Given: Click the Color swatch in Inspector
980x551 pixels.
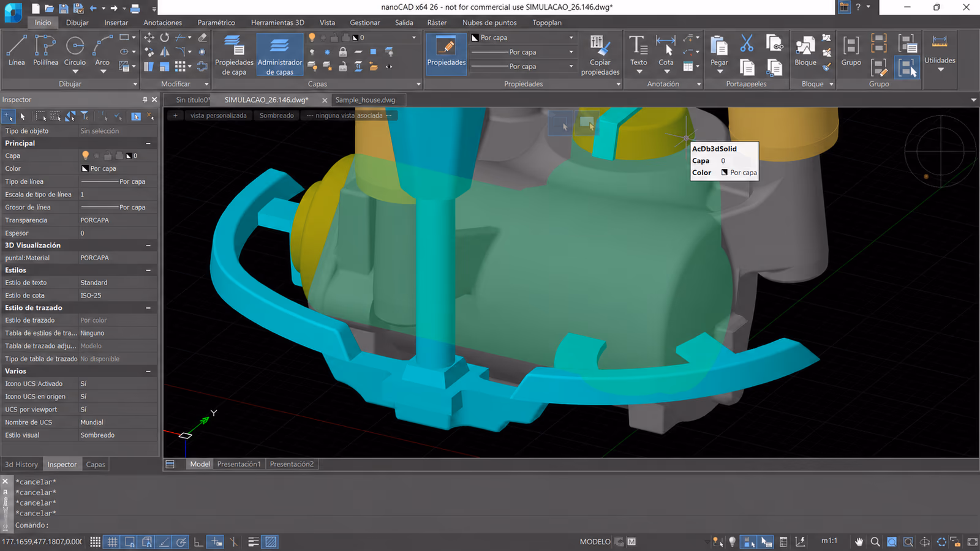Looking at the screenshot, I should (85, 168).
